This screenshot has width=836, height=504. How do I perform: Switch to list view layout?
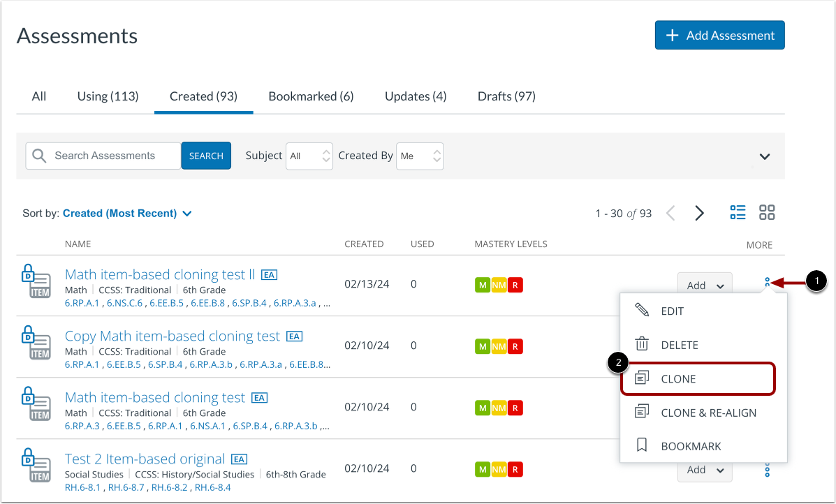point(738,213)
